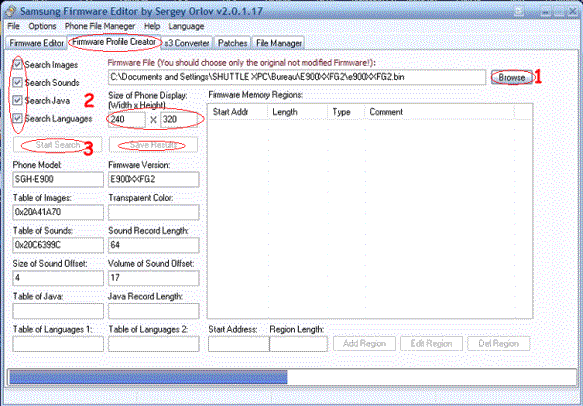
Task: Open the Options menu
Action: coord(42,26)
